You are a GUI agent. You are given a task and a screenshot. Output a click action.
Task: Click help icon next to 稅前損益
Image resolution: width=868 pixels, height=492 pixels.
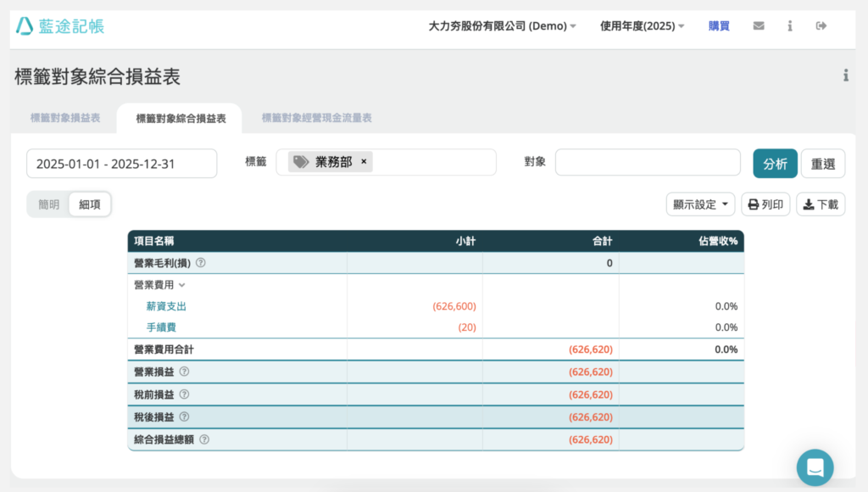click(184, 394)
